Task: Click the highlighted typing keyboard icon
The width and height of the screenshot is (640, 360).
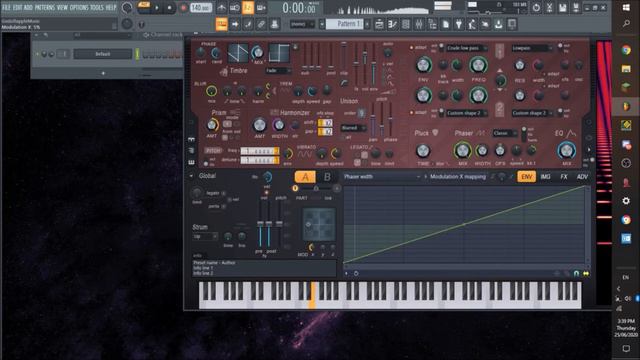Action: click(x=222, y=24)
